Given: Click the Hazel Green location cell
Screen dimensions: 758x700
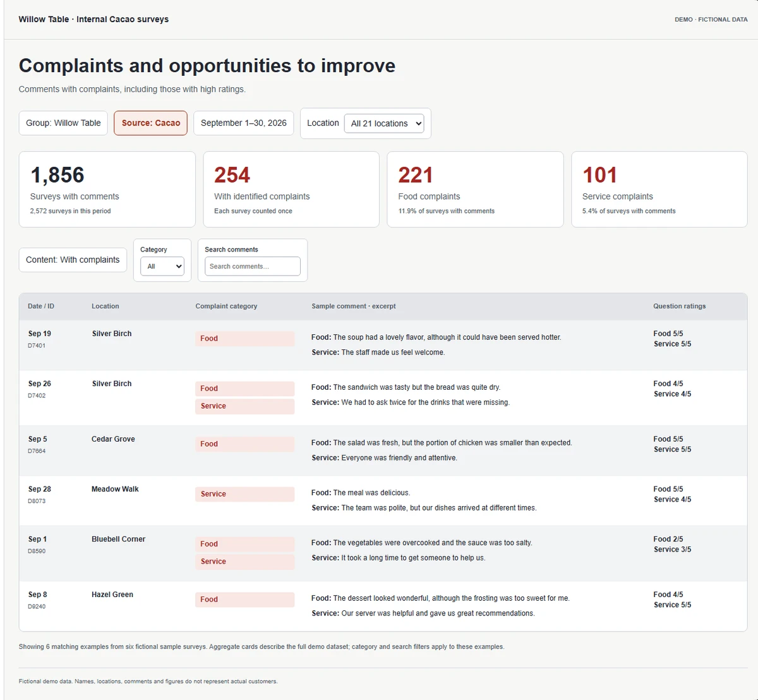Looking at the screenshot, I should click(x=112, y=594).
